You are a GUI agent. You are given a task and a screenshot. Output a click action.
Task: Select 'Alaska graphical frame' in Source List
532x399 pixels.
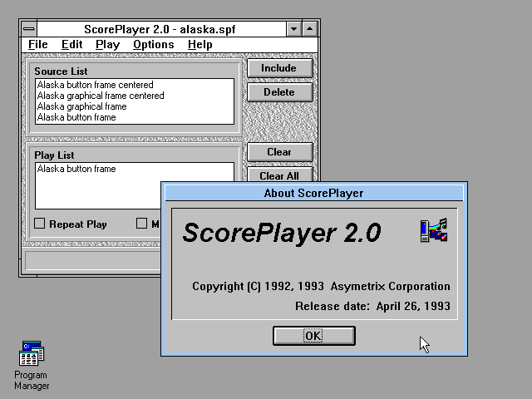pos(135,106)
